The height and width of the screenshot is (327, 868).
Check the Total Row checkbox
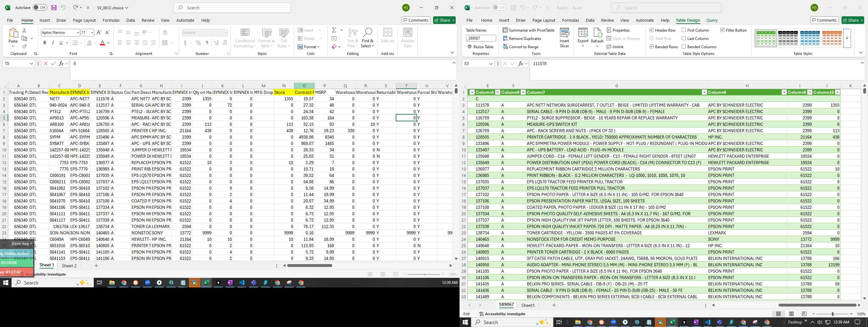(651, 38)
